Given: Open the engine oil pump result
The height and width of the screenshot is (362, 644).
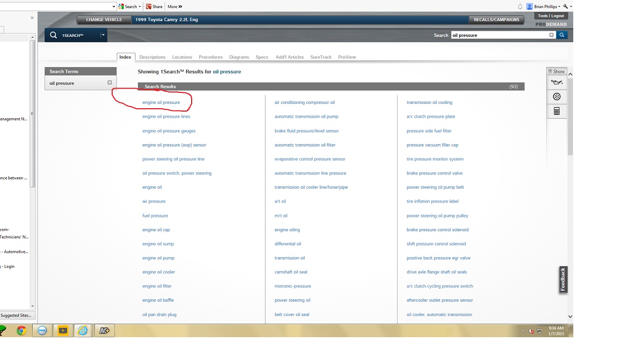Looking at the screenshot, I should 158,258.
